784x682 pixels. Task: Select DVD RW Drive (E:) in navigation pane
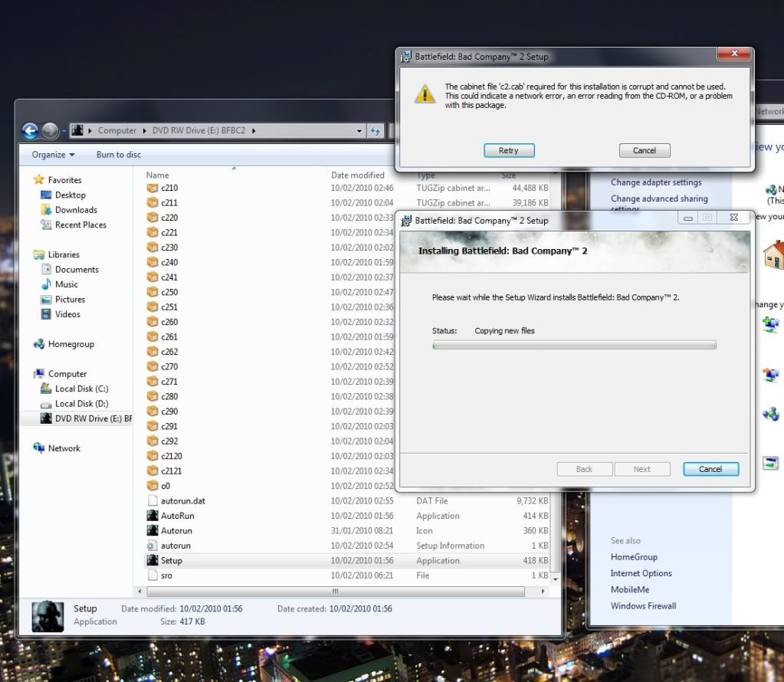93,418
